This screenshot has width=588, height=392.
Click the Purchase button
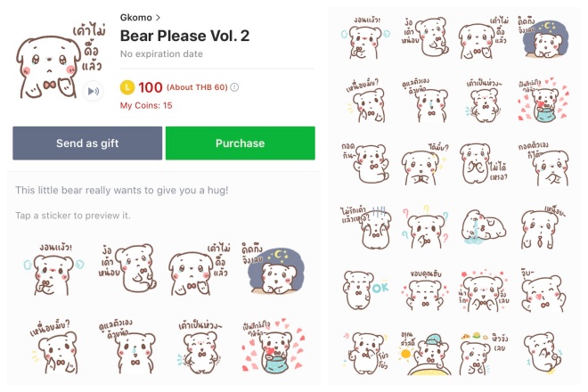point(240,143)
